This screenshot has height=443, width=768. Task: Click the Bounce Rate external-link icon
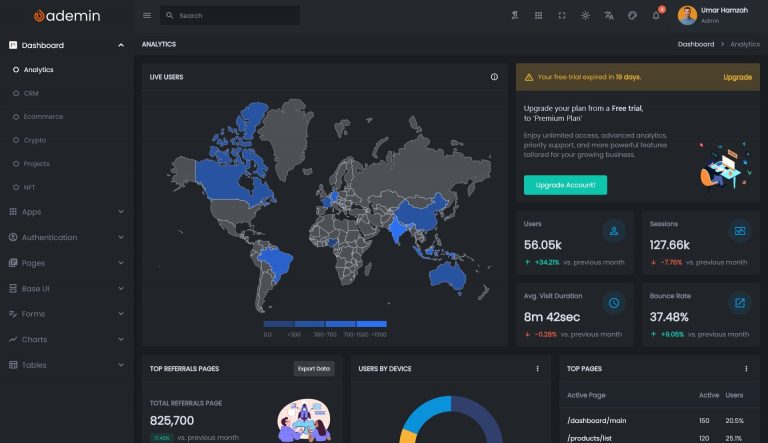(740, 303)
